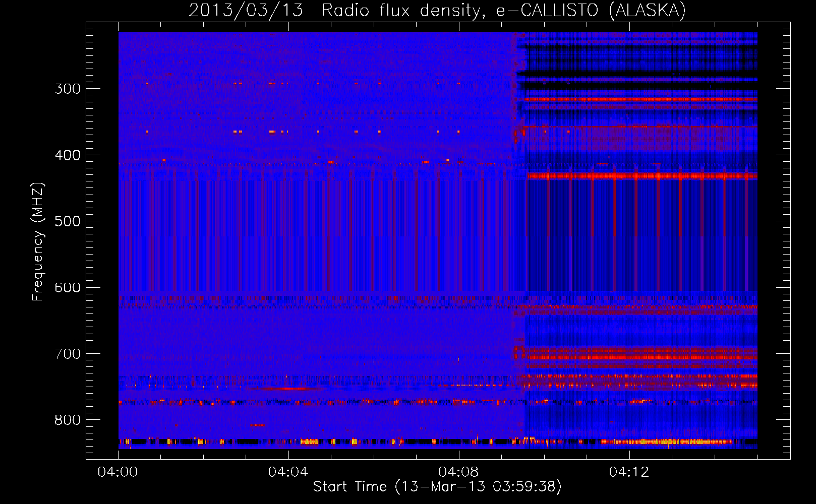
Task: Click the 400 frequency tick label
Action: point(68,155)
